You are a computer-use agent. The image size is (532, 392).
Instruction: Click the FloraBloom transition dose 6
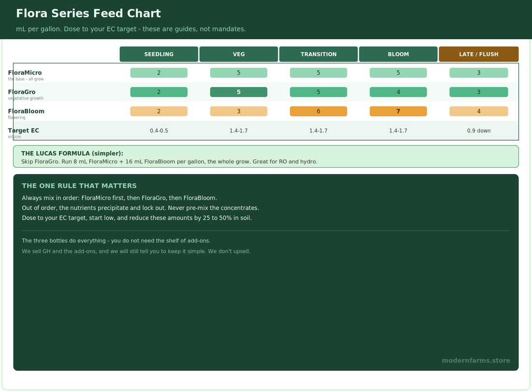318,111
